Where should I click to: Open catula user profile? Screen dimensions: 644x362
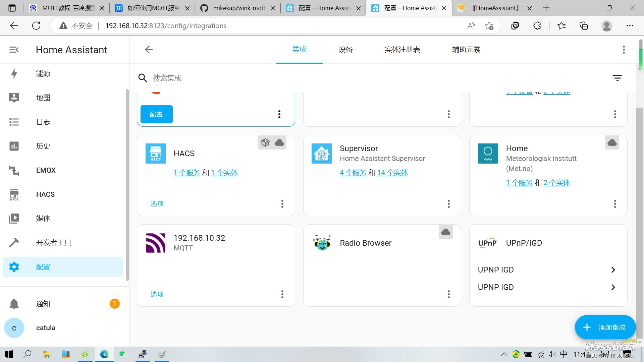tap(63, 328)
